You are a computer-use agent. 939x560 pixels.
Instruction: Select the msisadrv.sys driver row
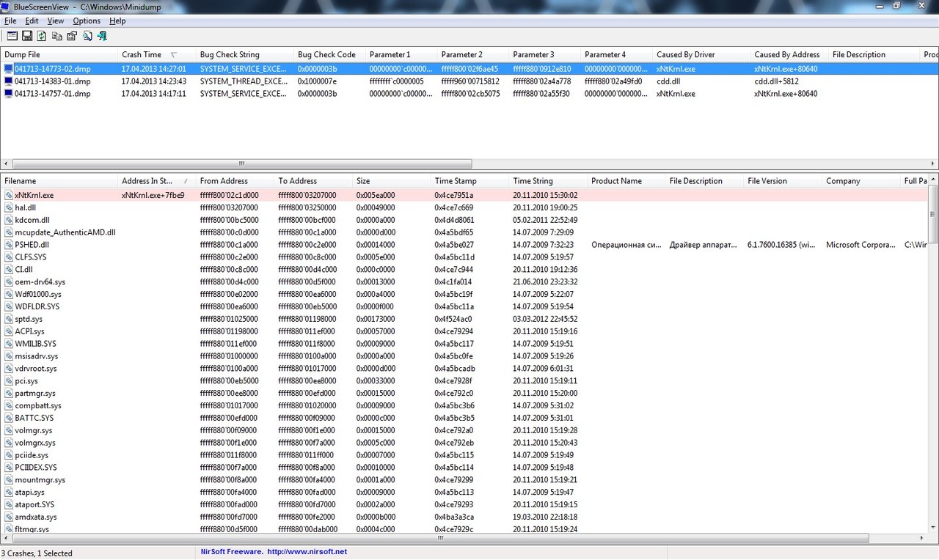point(464,356)
